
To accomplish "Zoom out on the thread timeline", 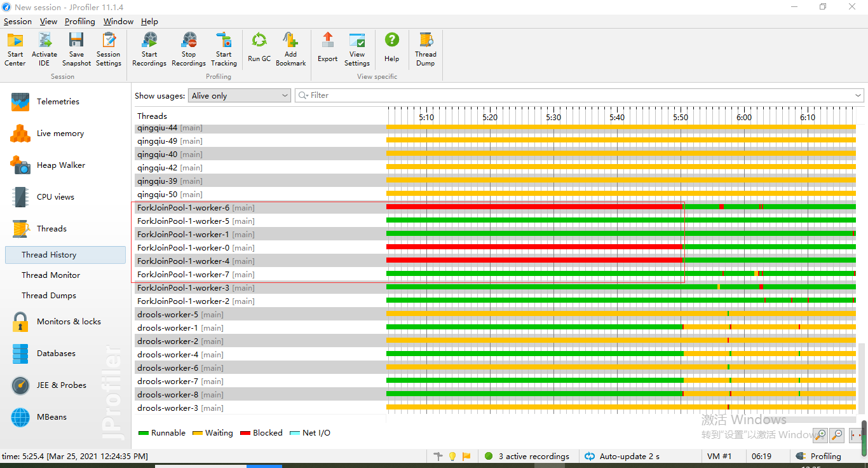I will (x=837, y=435).
